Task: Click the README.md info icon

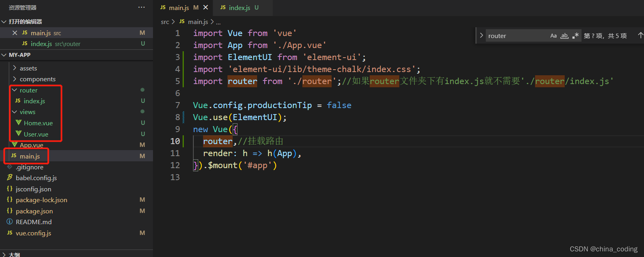Action: pyautogui.click(x=10, y=222)
